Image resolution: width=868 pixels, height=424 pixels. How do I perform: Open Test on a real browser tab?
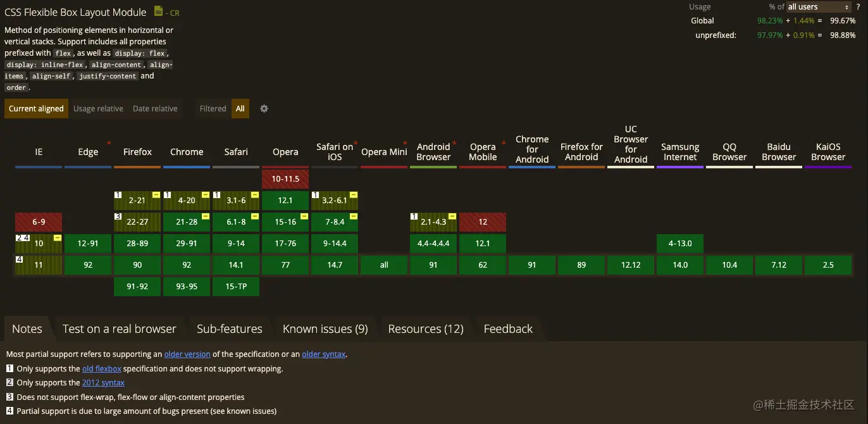120,328
